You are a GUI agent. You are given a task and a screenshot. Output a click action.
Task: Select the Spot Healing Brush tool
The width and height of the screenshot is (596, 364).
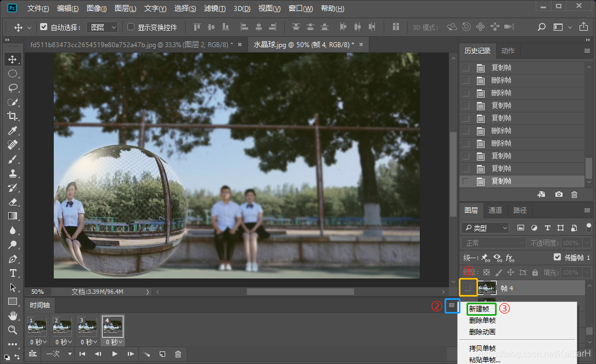(13, 145)
